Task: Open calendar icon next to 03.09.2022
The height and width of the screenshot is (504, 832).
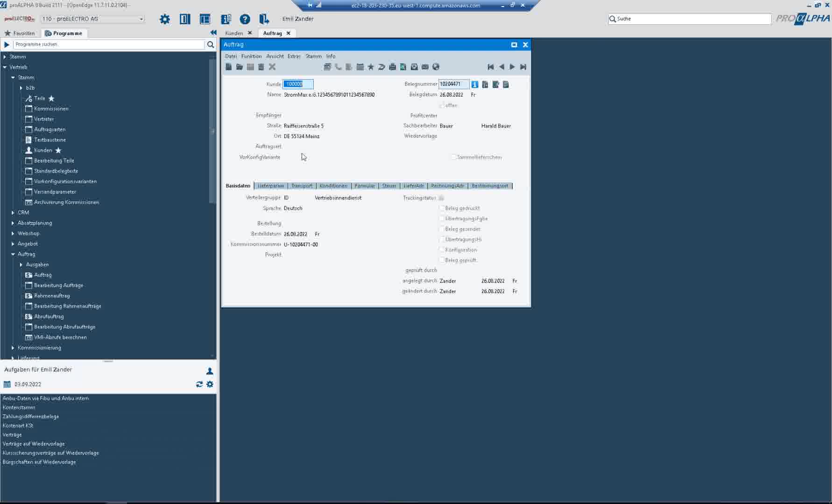Action: point(7,385)
